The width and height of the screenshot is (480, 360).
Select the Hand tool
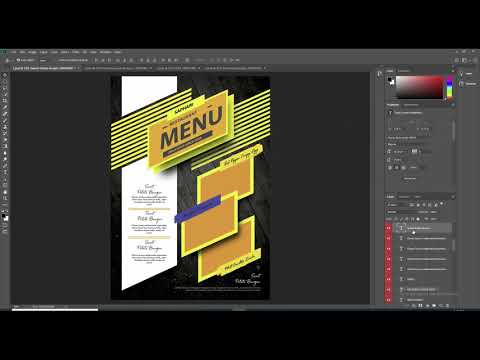point(5,192)
